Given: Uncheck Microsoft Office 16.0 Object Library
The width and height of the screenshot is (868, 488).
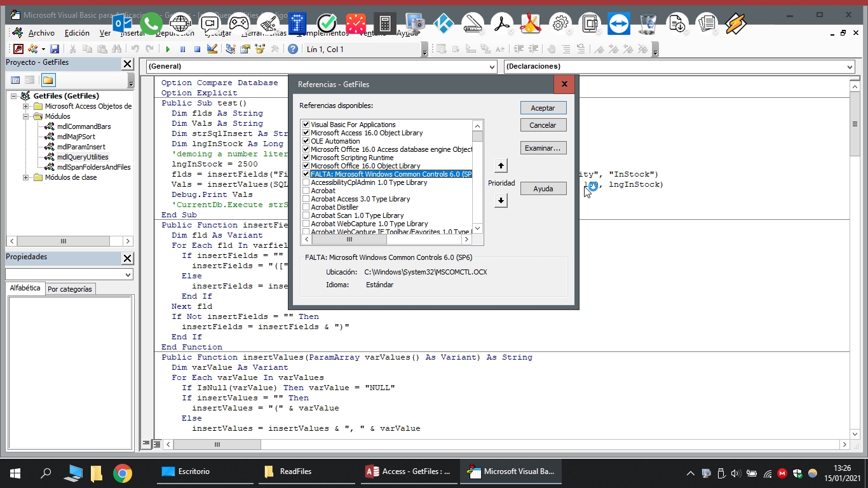Looking at the screenshot, I should click(x=306, y=166).
